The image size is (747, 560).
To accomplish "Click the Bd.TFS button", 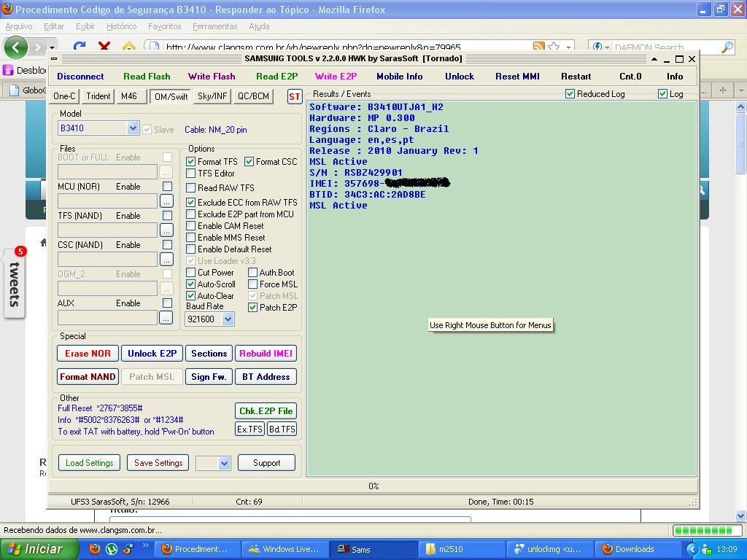I will (x=282, y=429).
